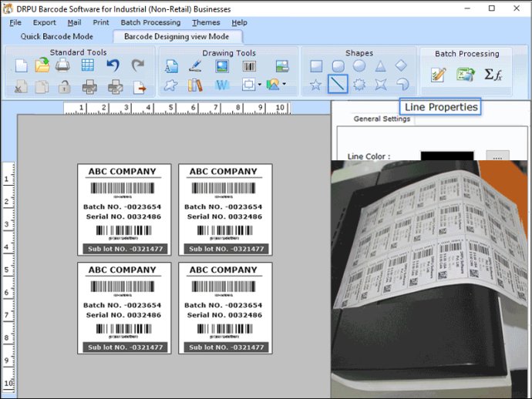
Task: Open the dropdown arrow beside the frame icon
Action: tap(260, 84)
